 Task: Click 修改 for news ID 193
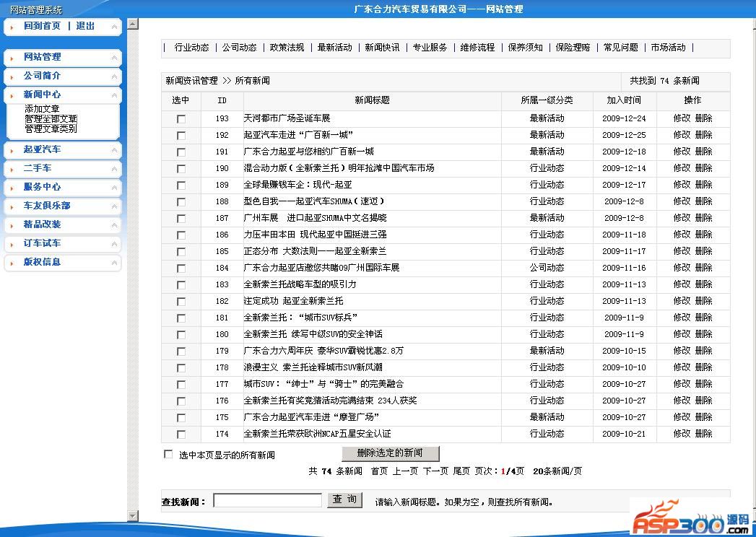point(682,118)
